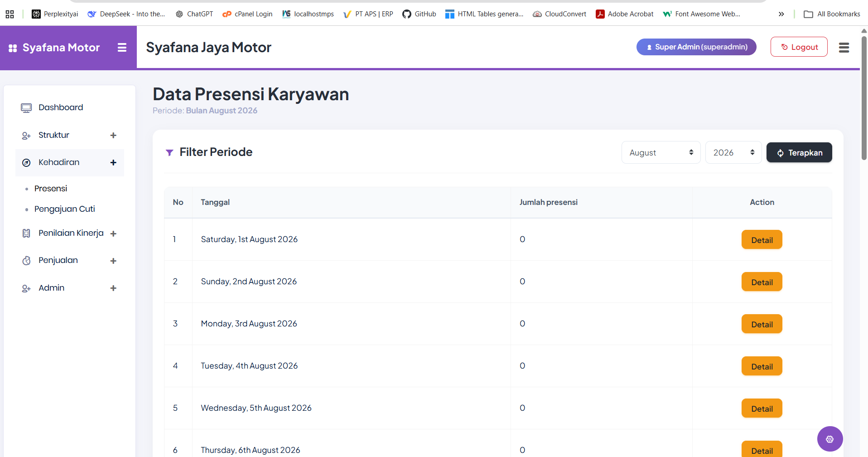Open Detail for Sunday, 2nd August 2026
The image size is (868, 457).
tap(762, 282)
